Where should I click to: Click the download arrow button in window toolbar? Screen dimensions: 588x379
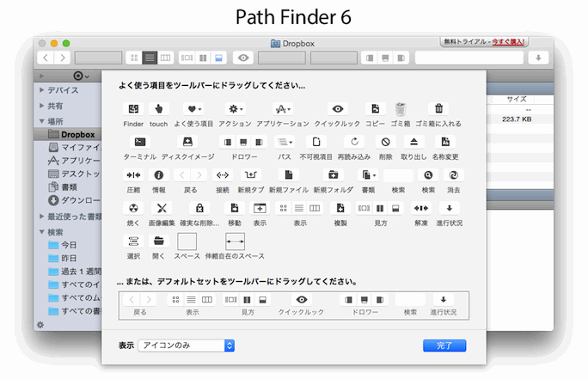538,58
